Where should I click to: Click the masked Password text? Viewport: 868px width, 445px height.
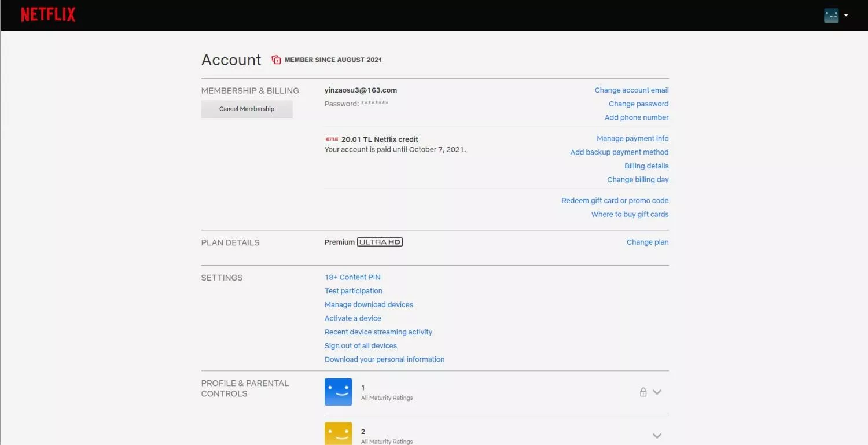[x=356, y=104]
